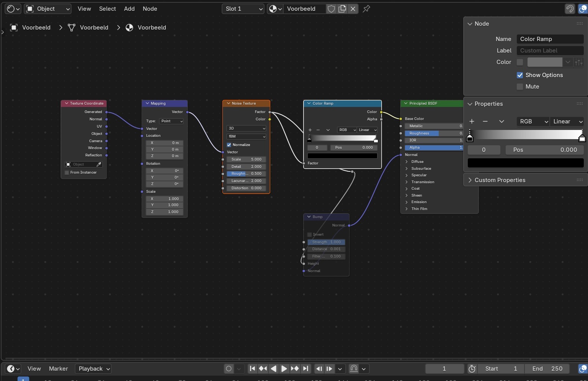Screen dimensions: 588x381
Task: Open the View menu in node editor
Action: point(84,8)
